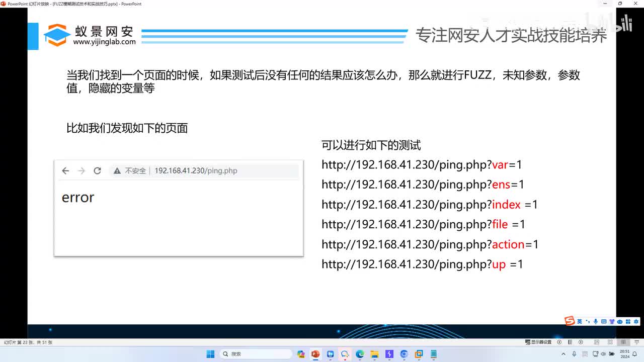Click the ping.php?ens=1 URL line
644x362 pixels.
423,185
